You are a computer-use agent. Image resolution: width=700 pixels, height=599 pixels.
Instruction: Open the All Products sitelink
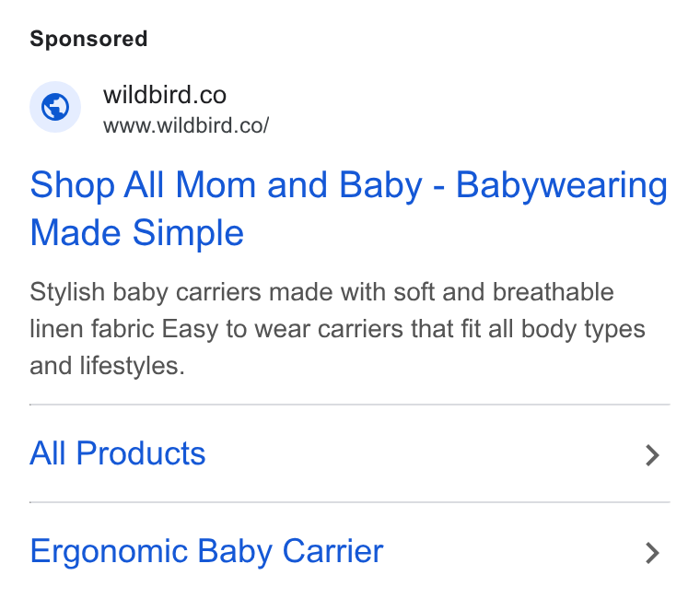117,453
